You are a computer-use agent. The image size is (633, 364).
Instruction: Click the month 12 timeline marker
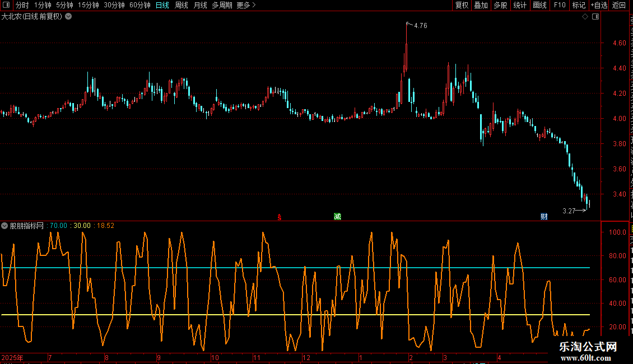(306, 357)
